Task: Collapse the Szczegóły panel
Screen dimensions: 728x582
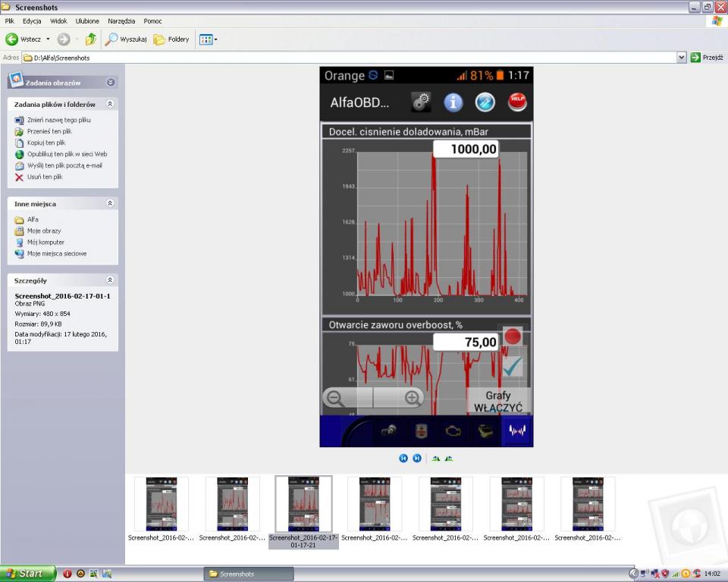Action: 110,280
